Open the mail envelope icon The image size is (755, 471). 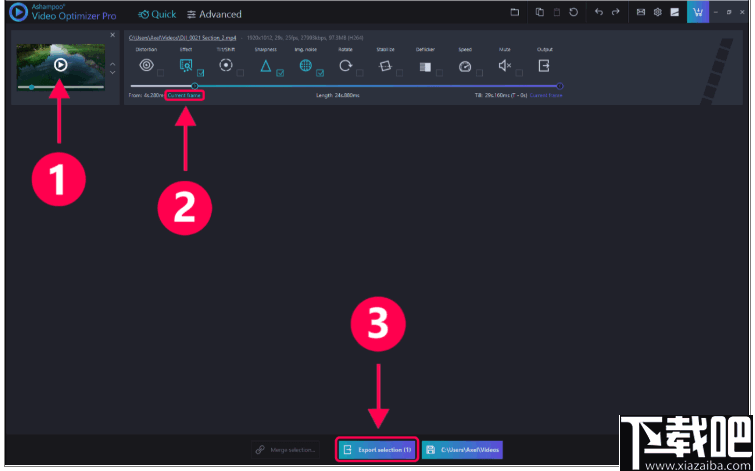(x=641, y=12)
